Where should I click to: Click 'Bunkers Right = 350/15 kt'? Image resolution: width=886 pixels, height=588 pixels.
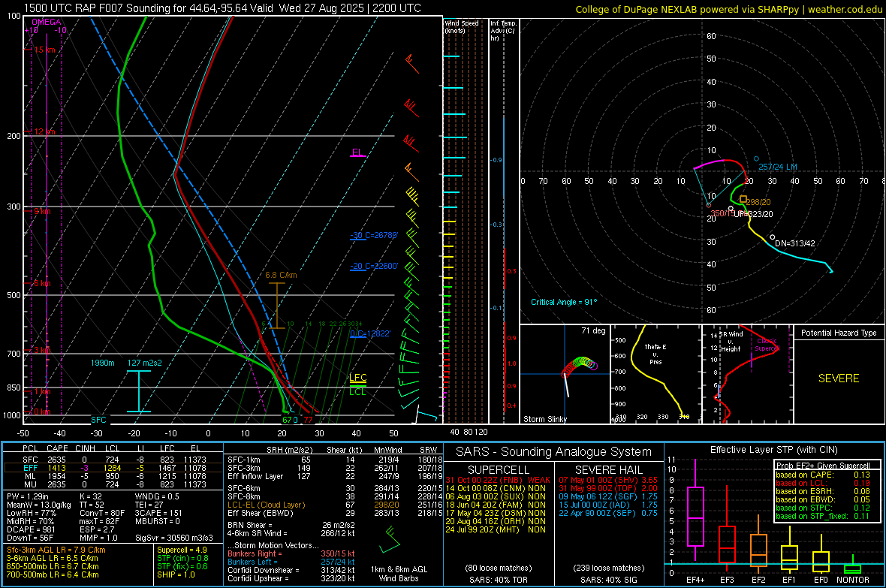291,553
